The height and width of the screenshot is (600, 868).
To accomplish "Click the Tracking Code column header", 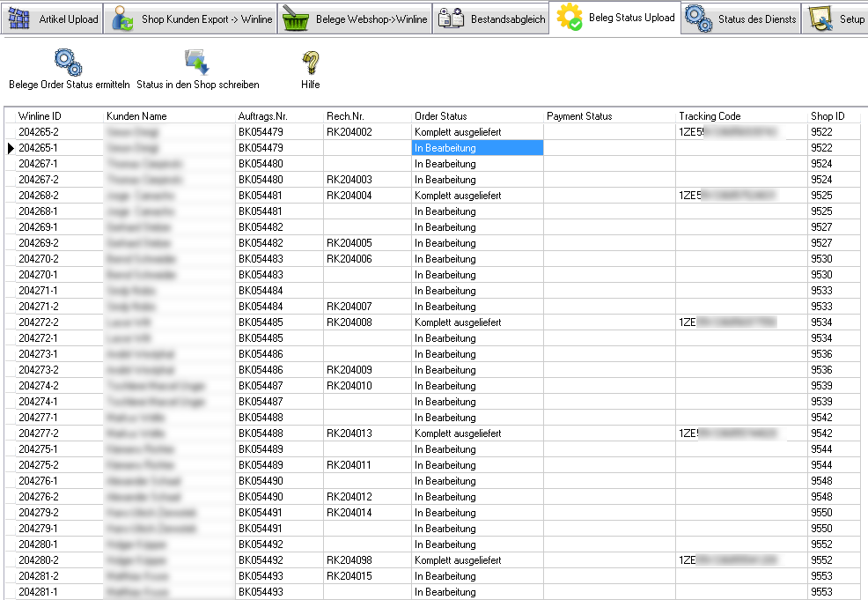I will coord(710,116).
